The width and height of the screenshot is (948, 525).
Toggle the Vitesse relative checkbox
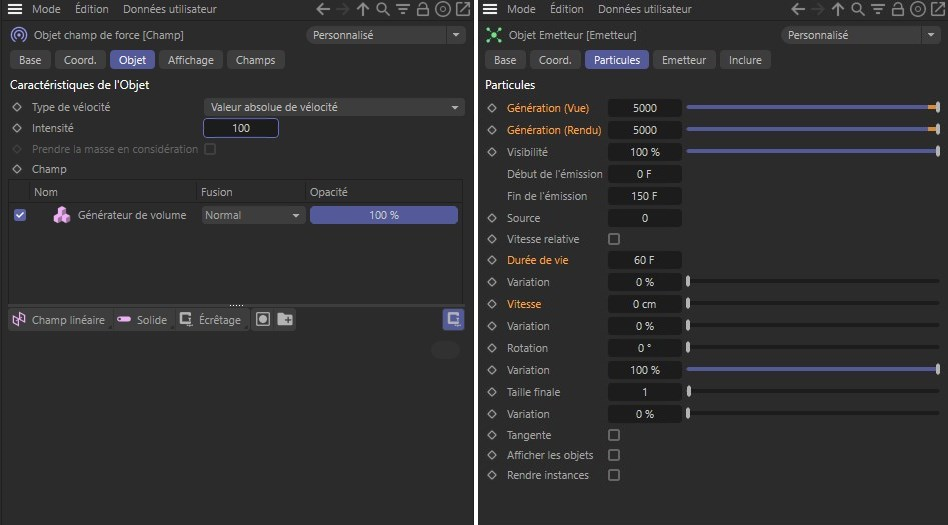coord(614,239)
